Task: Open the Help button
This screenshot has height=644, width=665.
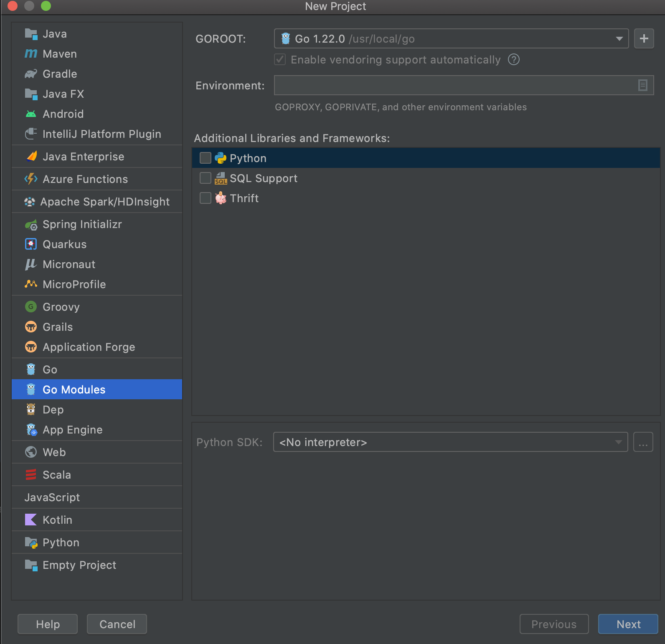Action: coord(48,624)
